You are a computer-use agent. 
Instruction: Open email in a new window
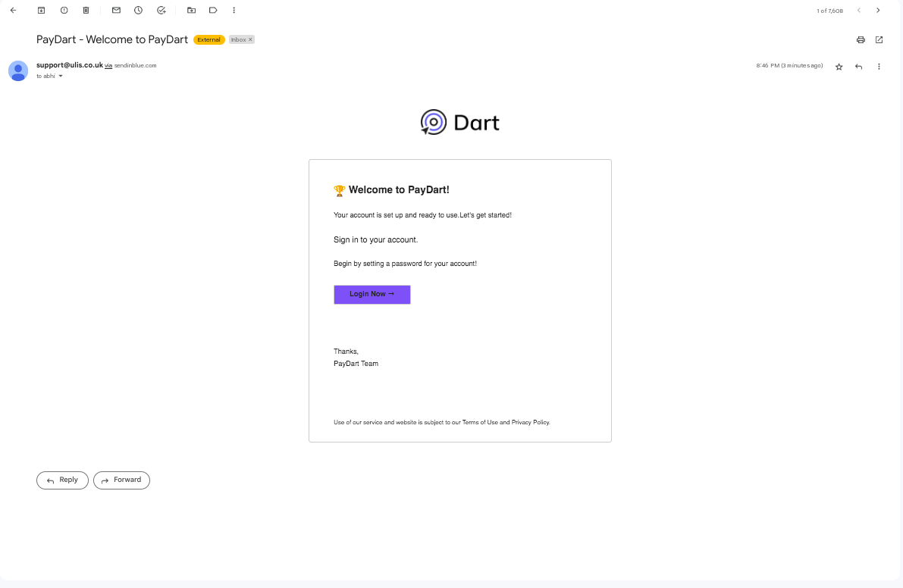(x=879, y=39)
